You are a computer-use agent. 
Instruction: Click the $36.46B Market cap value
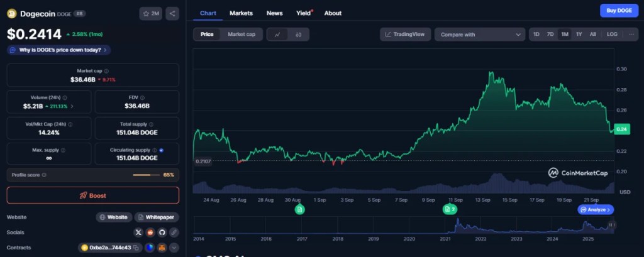coord(84,79)
